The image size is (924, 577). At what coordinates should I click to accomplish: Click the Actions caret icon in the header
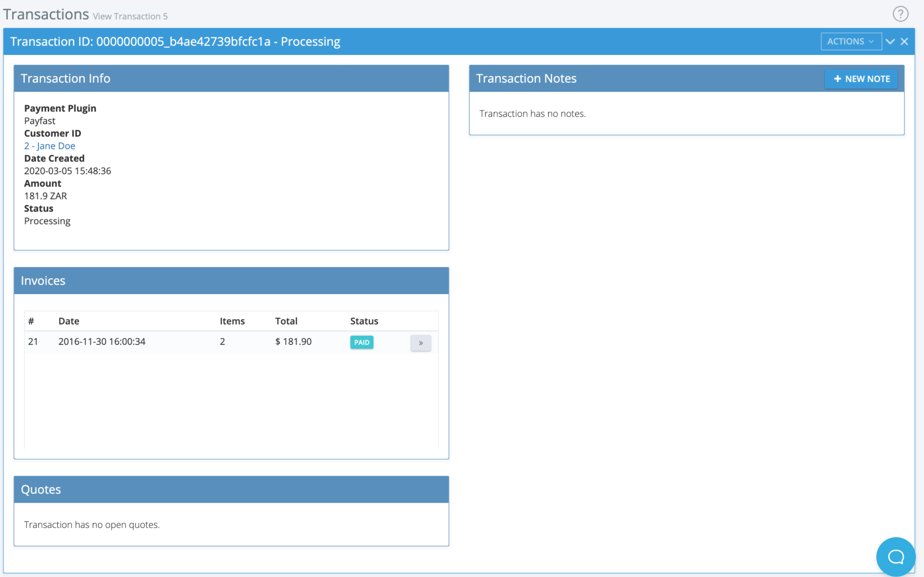(871, 41)
